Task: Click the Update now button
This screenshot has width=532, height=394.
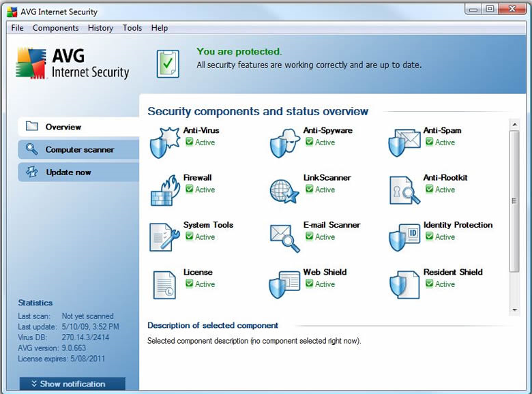Action: [x=68, y=172]
